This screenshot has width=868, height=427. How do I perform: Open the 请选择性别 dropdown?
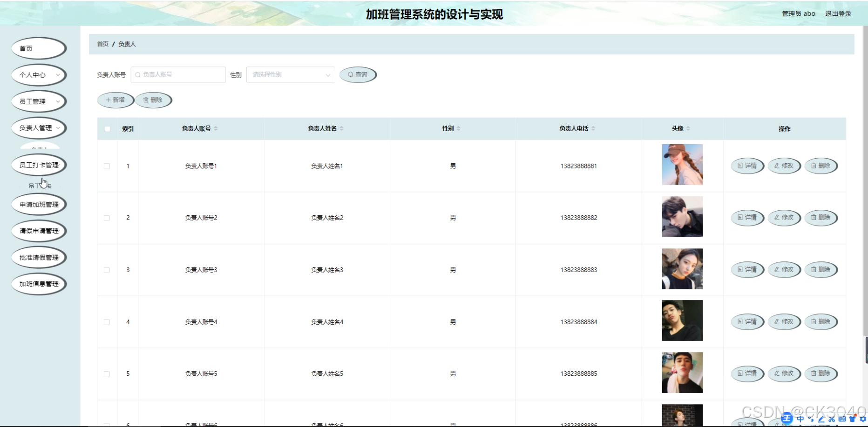290,74
